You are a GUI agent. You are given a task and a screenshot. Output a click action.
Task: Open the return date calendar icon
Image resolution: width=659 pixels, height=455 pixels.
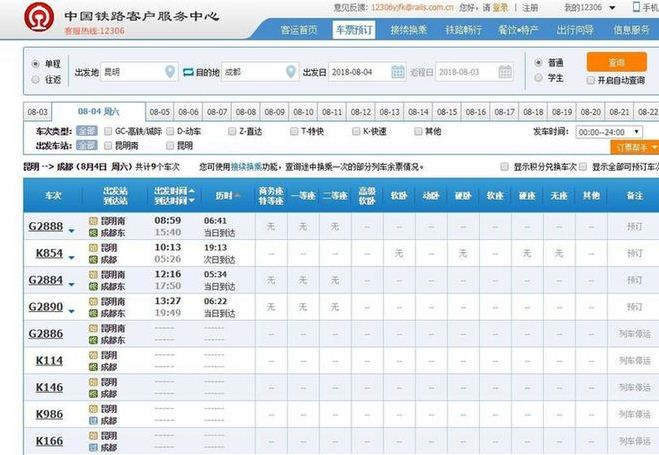[x=505, y=72]
